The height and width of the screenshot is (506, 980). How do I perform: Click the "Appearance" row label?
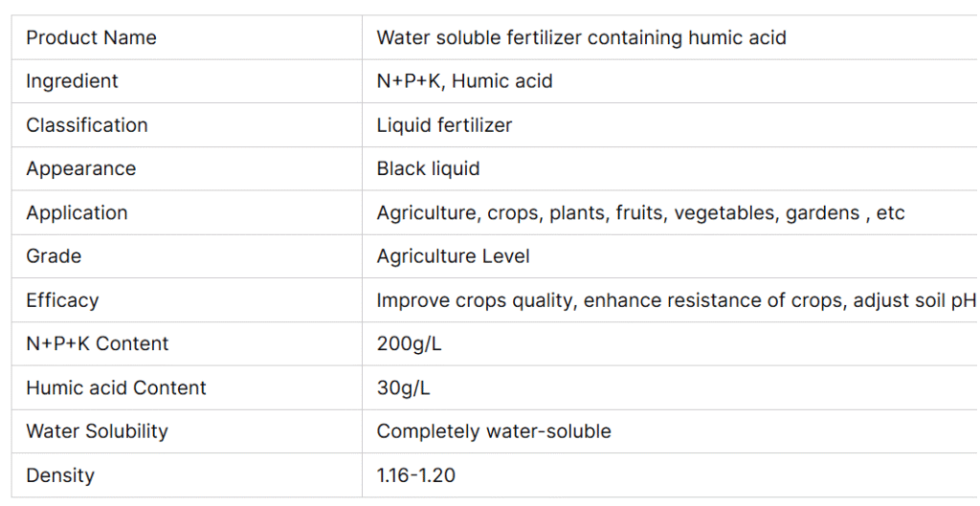click(x=80, y=169)
